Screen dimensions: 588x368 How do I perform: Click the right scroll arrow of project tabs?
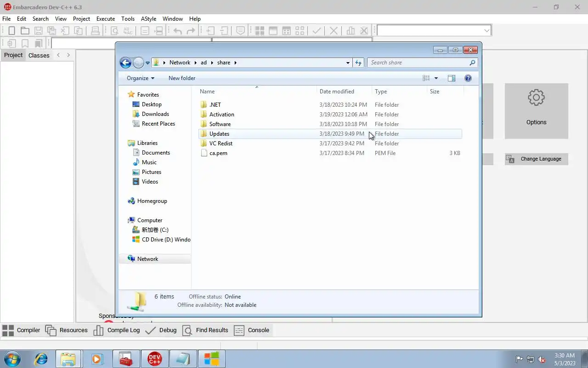click(68, 55)
